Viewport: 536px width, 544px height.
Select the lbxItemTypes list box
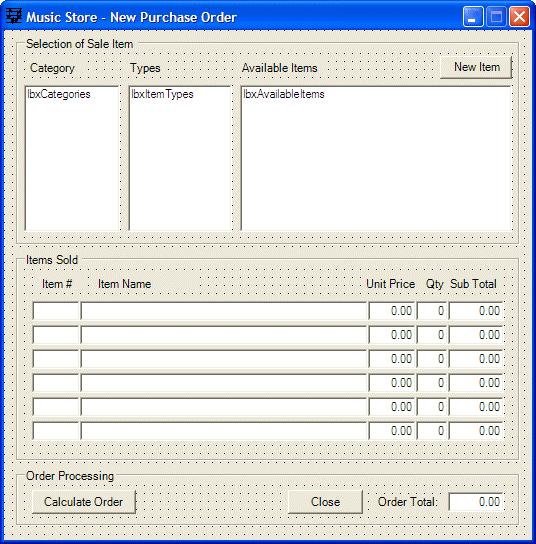[180, 158]
